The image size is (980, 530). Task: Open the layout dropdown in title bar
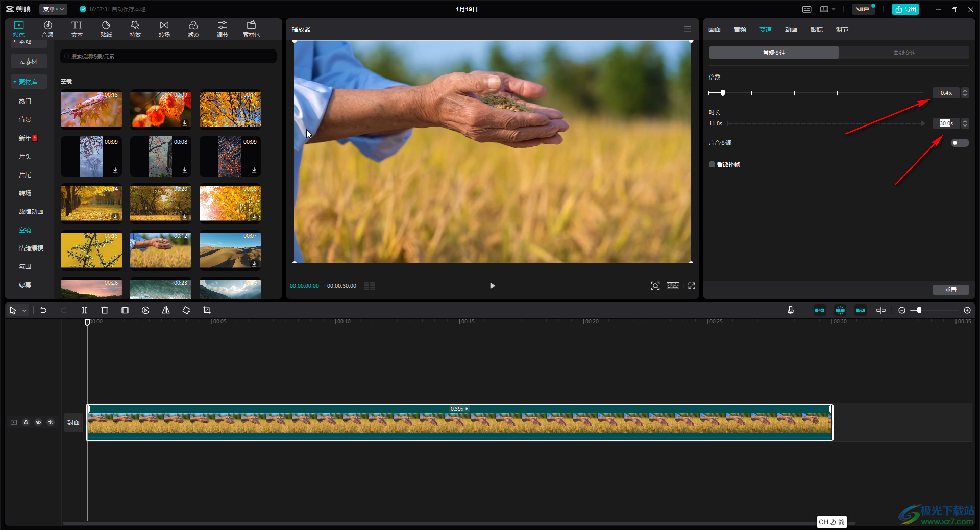click(827, 9)
